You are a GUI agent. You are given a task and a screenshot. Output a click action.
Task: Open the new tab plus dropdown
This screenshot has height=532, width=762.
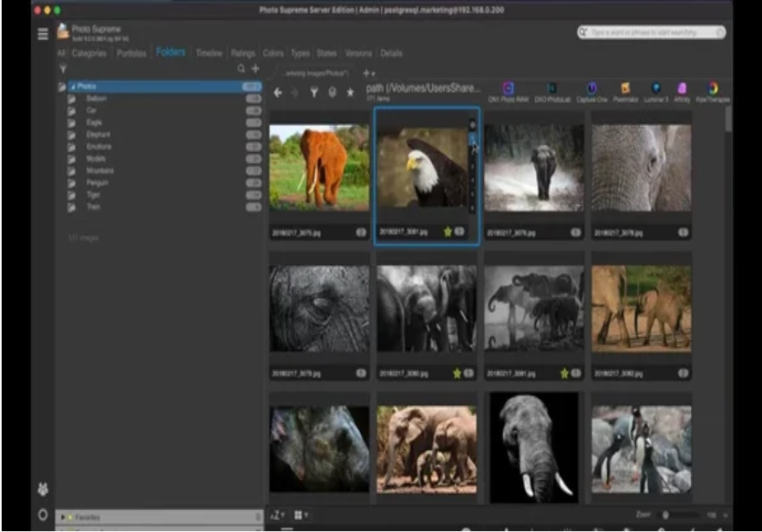click(369, 74)
